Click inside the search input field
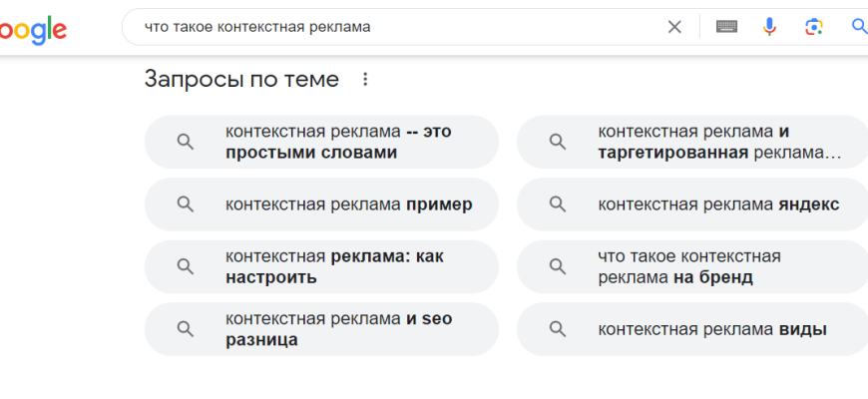 click(x=399, y=27)
